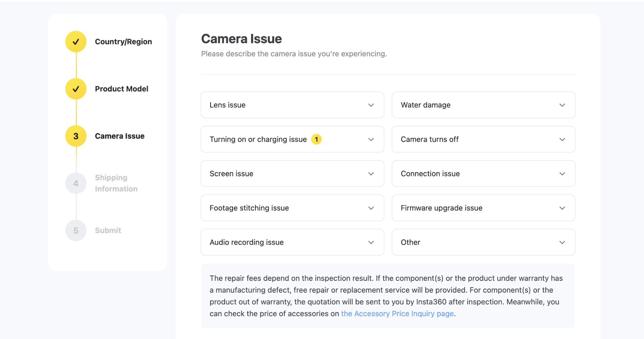Select the step 3 Camera Issue circle
This screenshot has height=339, width=644.
76,136
